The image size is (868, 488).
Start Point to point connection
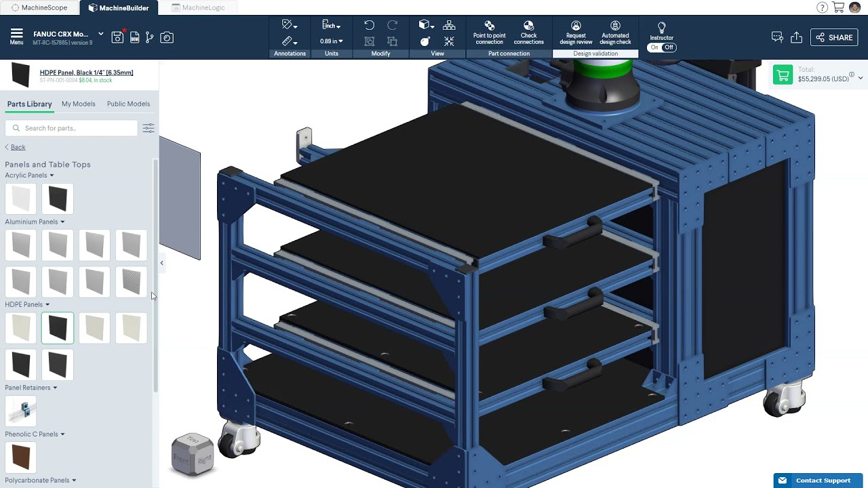(489, 33)
